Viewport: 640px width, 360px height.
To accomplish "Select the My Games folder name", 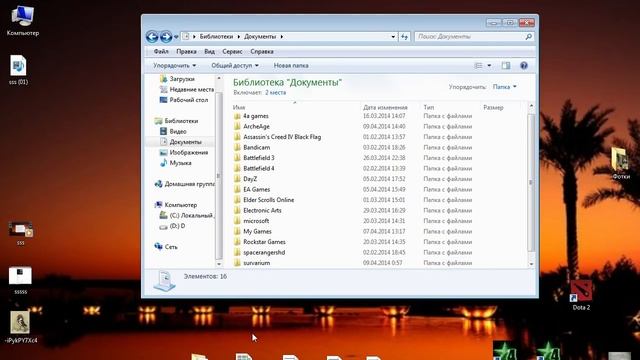I will [257, 231].
